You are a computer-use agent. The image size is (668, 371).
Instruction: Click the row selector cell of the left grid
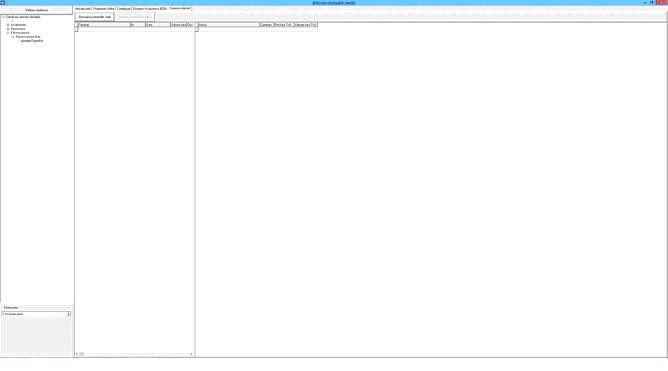[x=77, y=29]
